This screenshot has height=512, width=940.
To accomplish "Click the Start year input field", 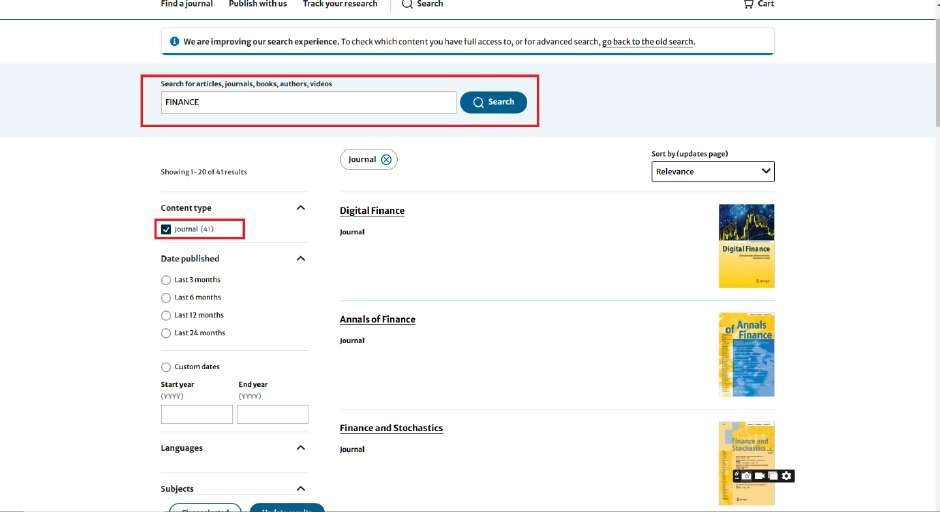I will pos(196,414).
